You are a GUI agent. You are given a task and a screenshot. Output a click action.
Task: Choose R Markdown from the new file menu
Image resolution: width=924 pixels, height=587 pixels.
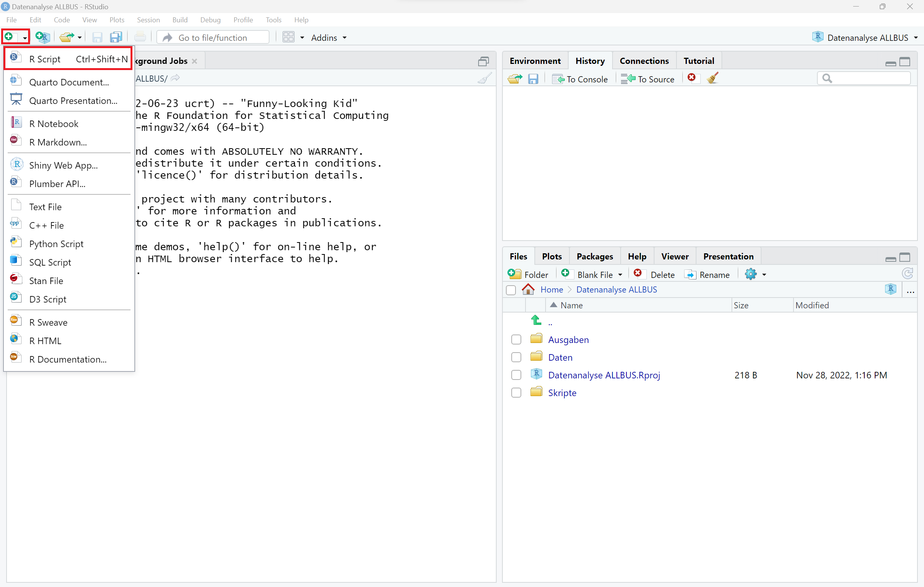(58, 142)
